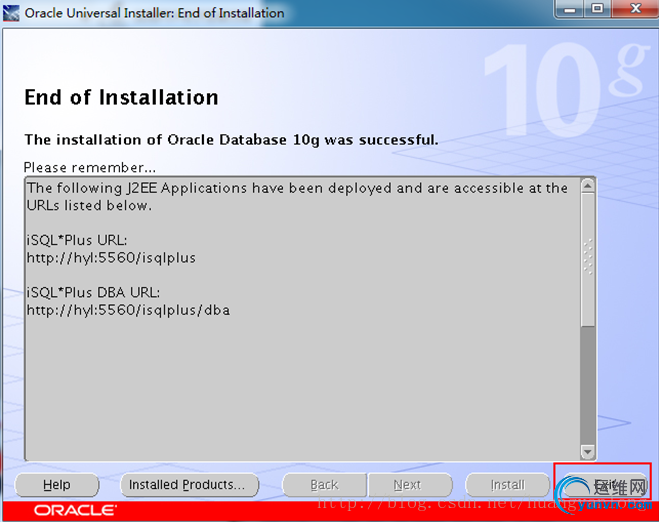This screenshot has height=522, width=659.
Task: Click the scroll-up arrow of the text area
Action: (x=588, y=185)
